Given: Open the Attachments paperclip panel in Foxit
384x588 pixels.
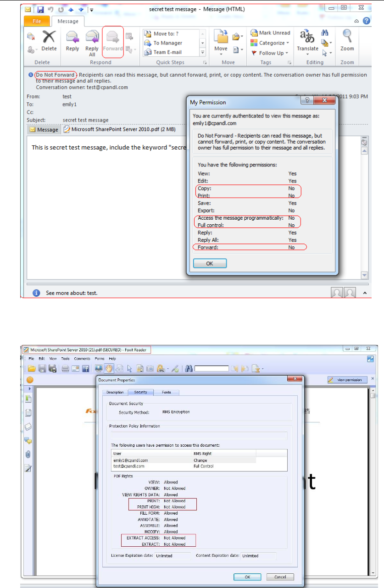Looking at the screenshot, I should pyautogui.click(x=28, y=455).
